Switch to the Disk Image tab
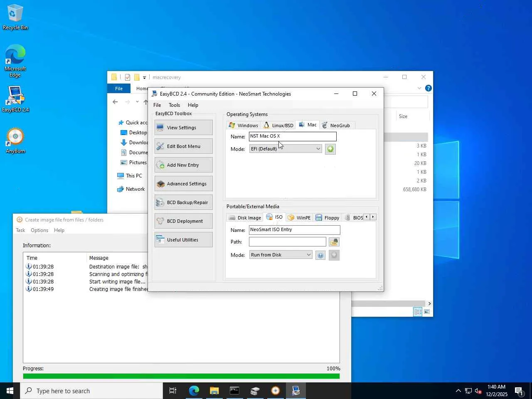The width and height of the screenshot is (532, 399). coord(245,217)
